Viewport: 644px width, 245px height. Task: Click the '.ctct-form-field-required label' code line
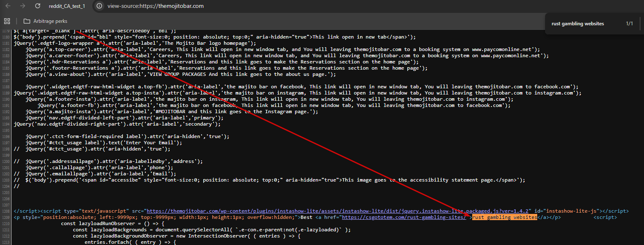point(128,136)
